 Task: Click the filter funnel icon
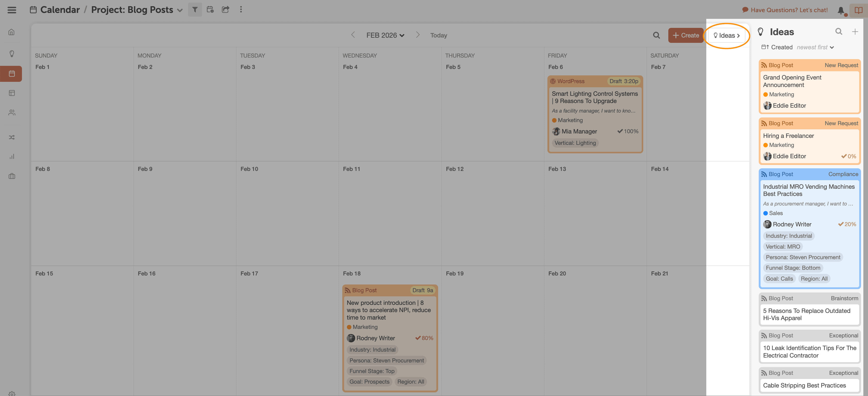coord(195,10)
